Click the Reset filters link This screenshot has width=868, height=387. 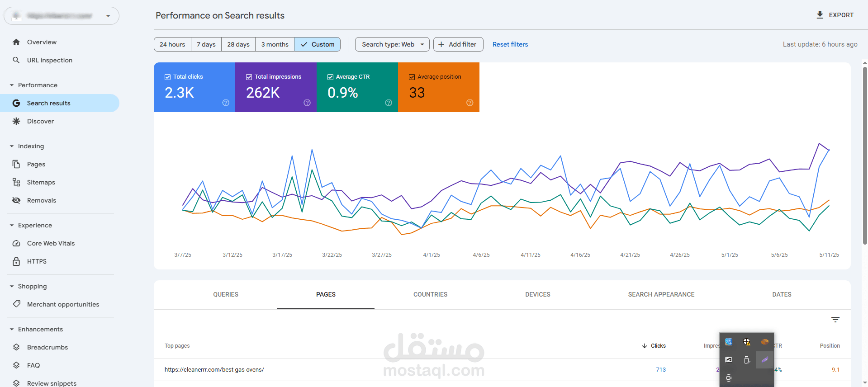(x=510, y=44)
